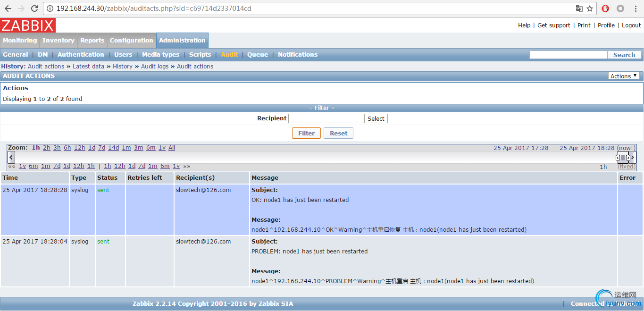This screenshot has width=644, height=311.
Task: Go to Media types submenu
Action: tap(161, 55)
